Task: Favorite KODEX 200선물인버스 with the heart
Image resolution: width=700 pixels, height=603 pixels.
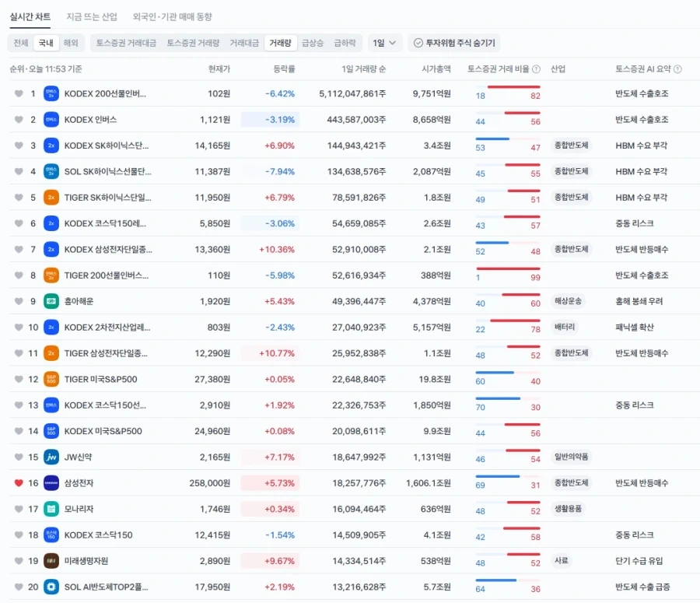Action: point(19,94)
